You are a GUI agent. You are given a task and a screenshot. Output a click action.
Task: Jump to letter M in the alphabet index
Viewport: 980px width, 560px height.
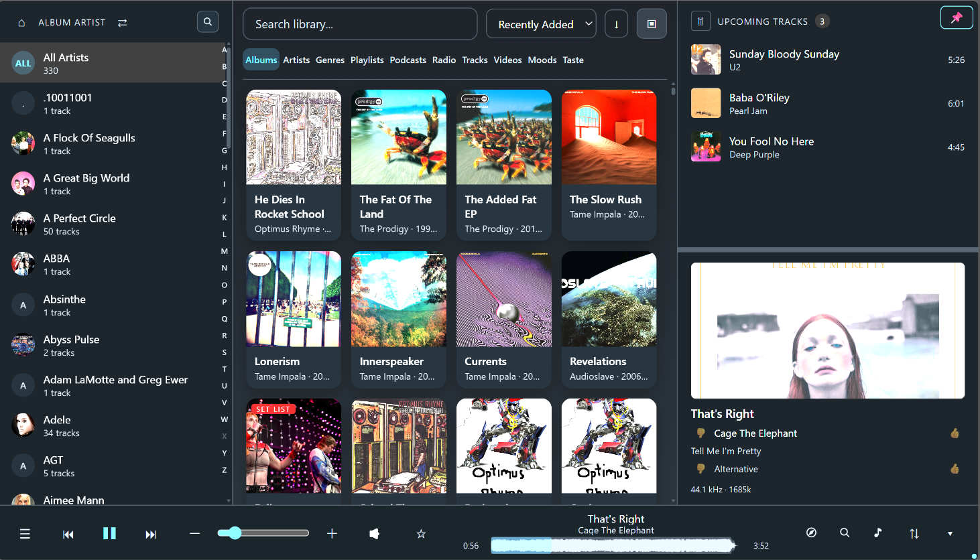(x=225, y=251)
